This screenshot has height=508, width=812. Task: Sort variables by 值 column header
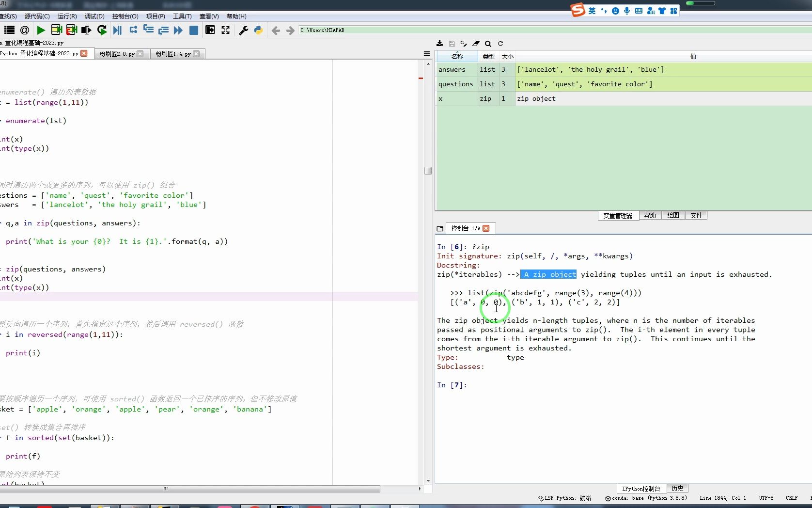point(693,57)
